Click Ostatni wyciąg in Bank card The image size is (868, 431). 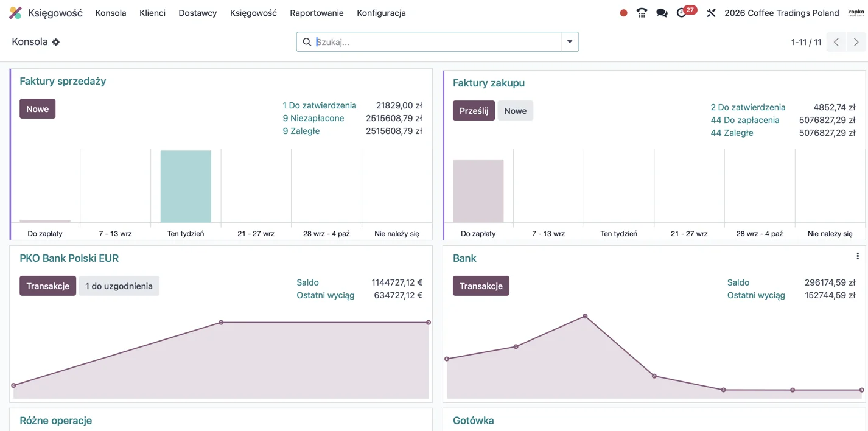point(756,295)
